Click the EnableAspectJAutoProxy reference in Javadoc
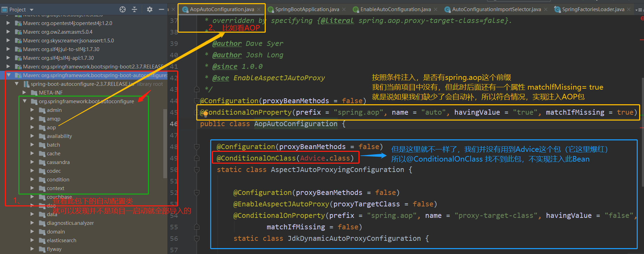The image size is (644, 254). (x=279, y=78)
